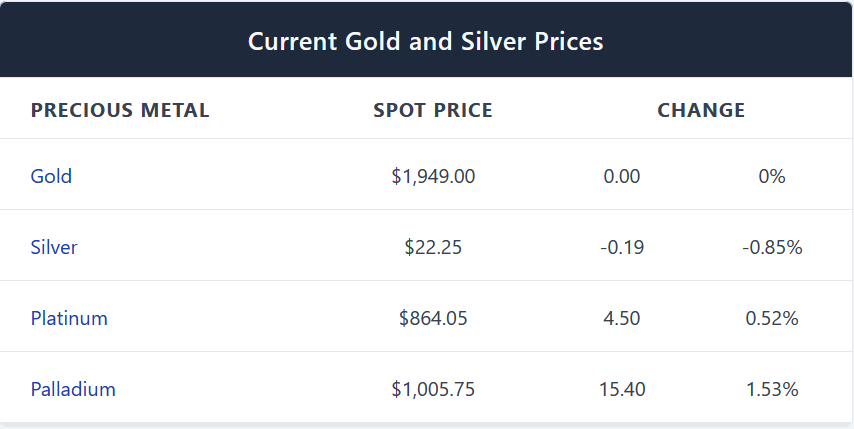
Task: Click Gold's 0.00 change value
Action: point(622,176)
